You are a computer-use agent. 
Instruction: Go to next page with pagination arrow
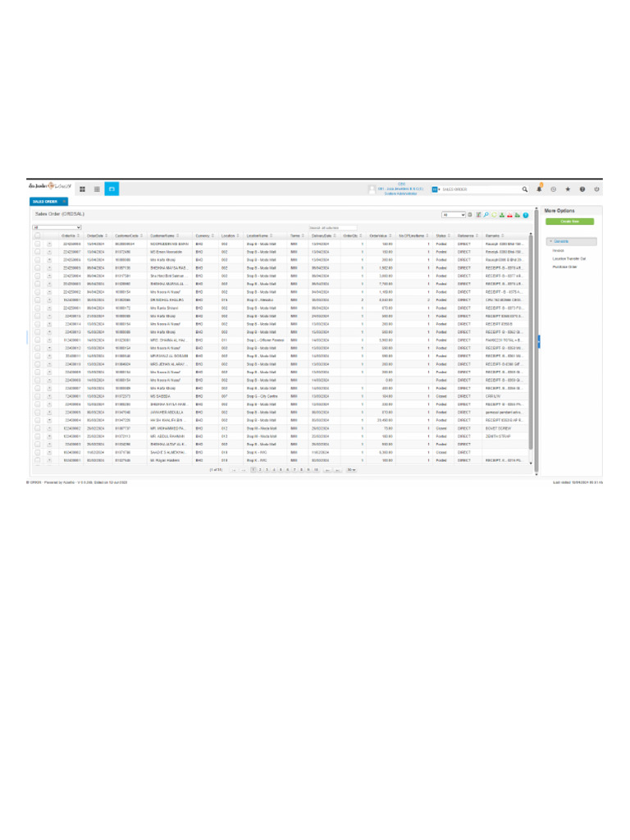tap(327, 470)
